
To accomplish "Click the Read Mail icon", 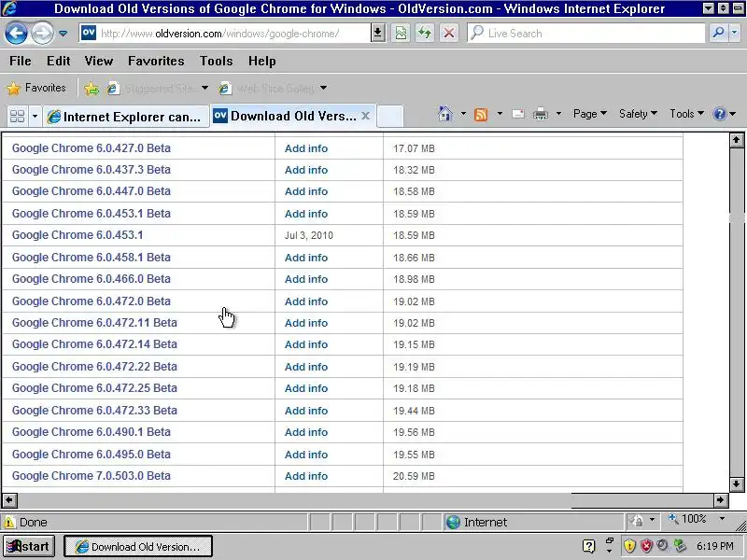I will [518, 114].
